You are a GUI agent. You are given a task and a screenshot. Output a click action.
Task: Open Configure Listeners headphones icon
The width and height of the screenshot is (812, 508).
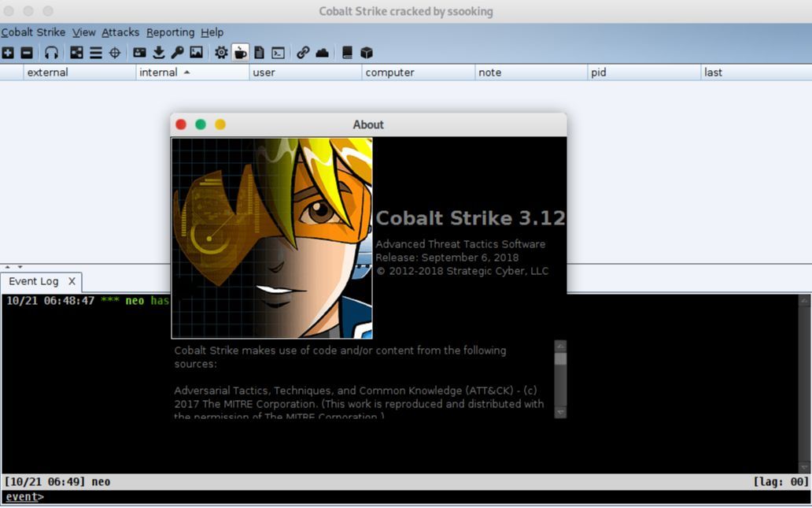(51, 52)
